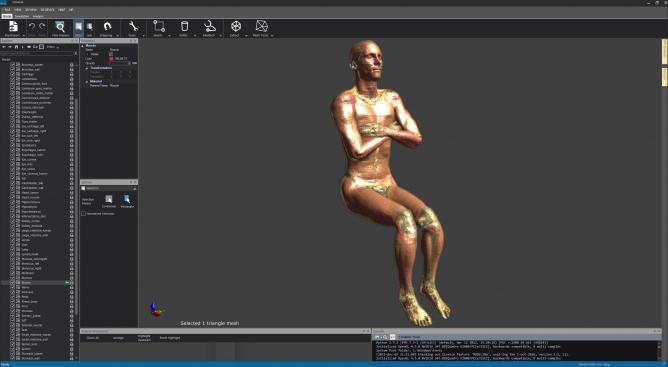This screenshot has width=668, height=367.
Task: Toggle checkbox of first item in model tree
Action: tap(12, 65)
